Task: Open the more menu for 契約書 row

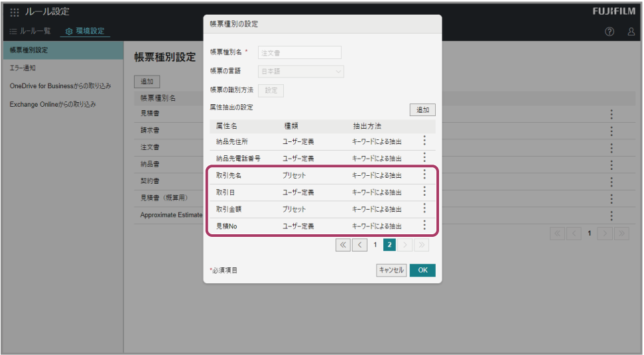Action: coord(612,182)
